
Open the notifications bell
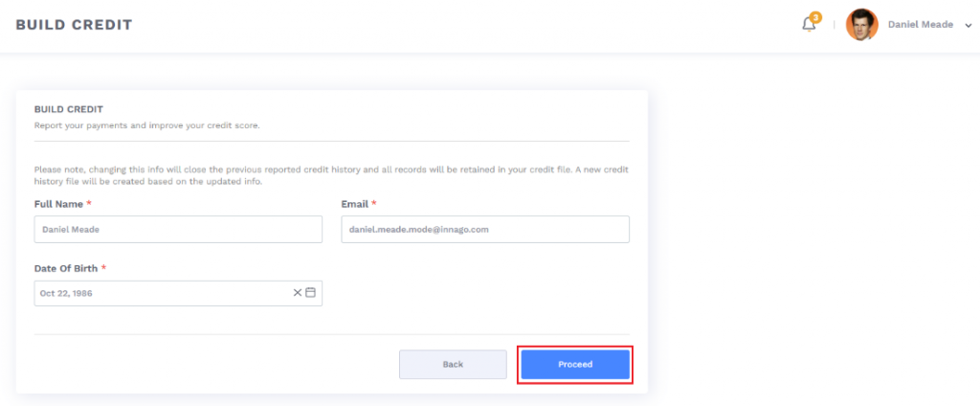click(x=809, y=25)
